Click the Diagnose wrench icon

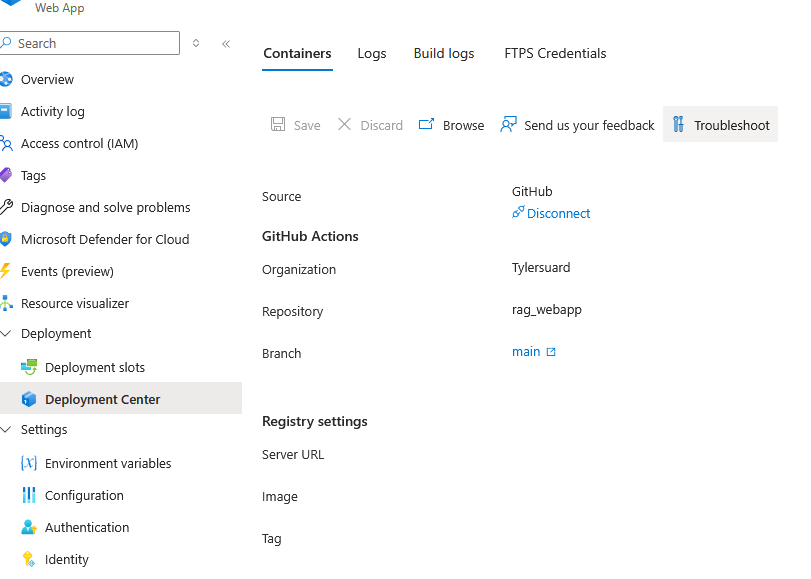click(x=6, y=207)
